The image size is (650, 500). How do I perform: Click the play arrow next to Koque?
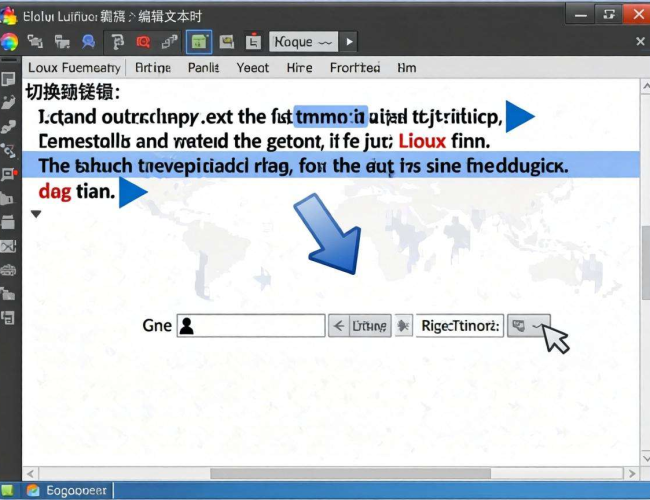(x=349, y=42)
